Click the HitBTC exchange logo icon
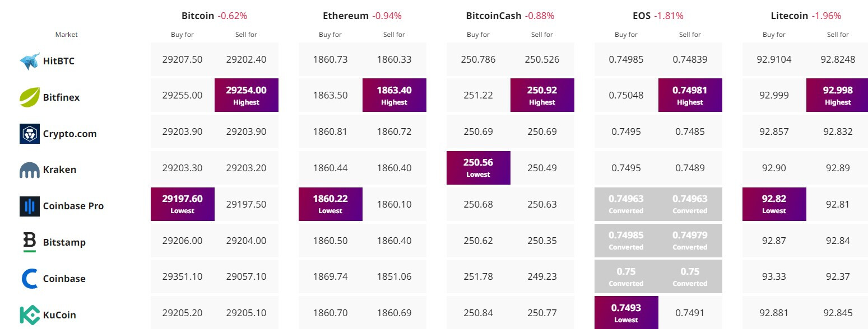 (30, 61)
